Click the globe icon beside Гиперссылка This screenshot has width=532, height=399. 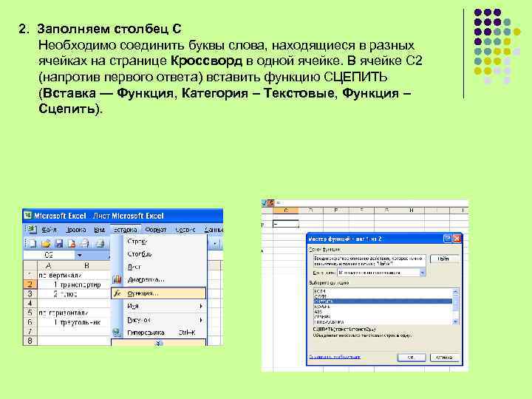coord(117,332)
